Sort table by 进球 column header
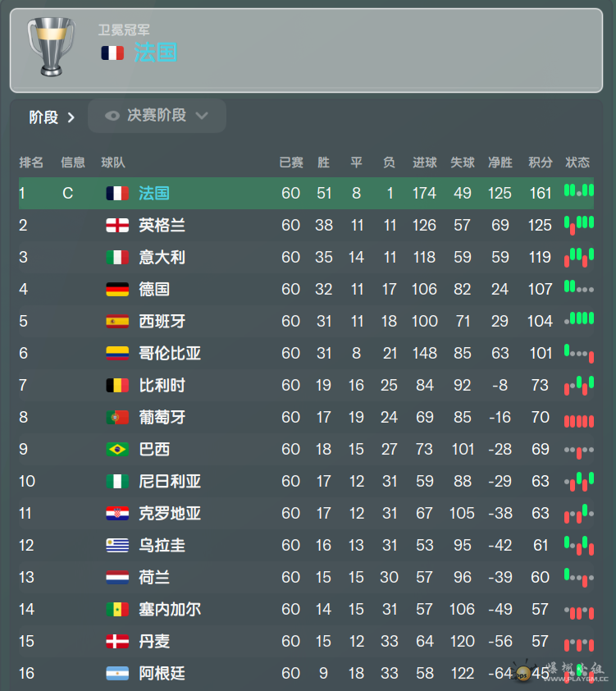Viewport: 616px width, 691px height. pyautogui.click(x=424, y=162)
